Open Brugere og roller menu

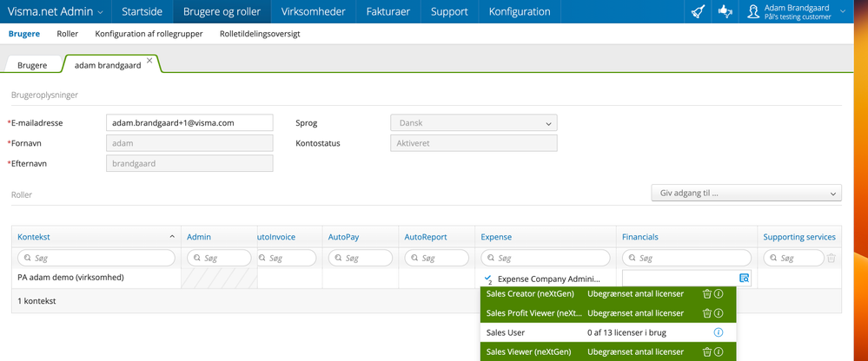point(222,11)
